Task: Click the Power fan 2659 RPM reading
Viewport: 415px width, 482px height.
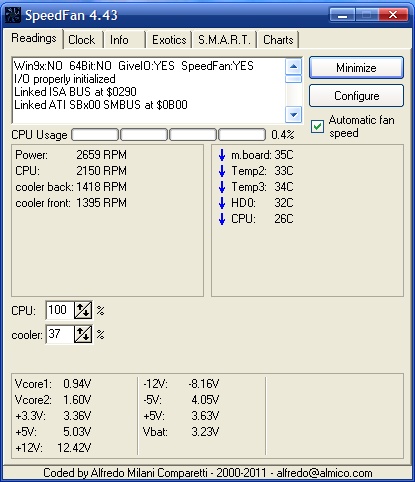Action: pyautogui.click(x=71, y=155)
